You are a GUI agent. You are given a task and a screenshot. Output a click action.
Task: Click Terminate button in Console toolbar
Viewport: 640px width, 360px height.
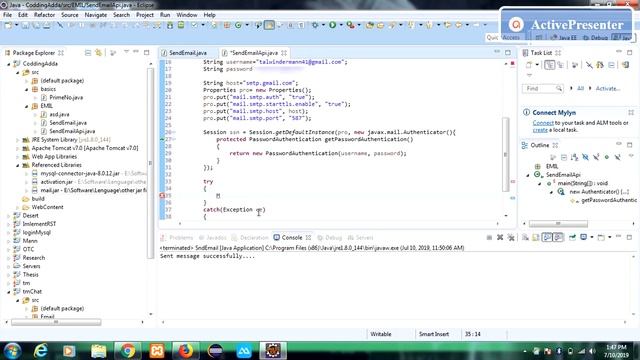click(489, 238)
